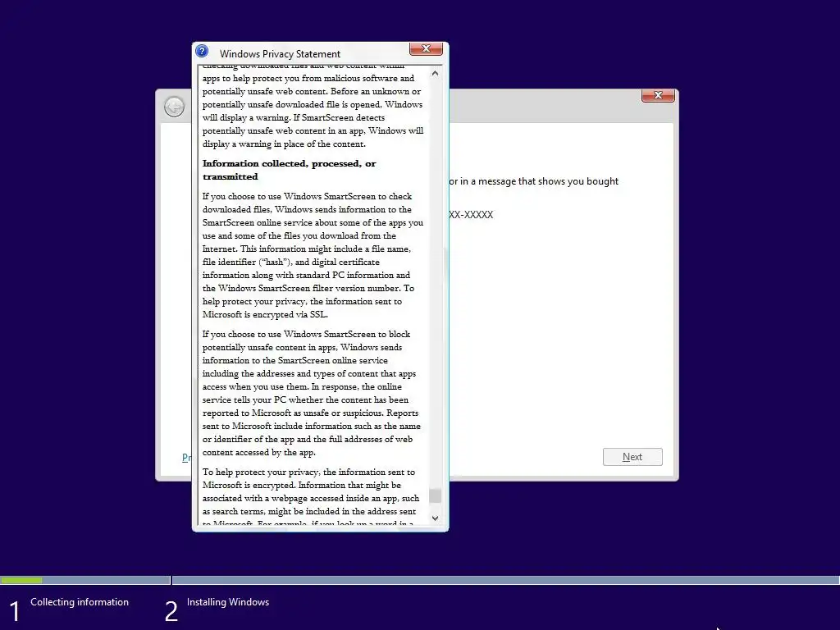840x630 pixels.
Task: Click the scrollbar thumb in Privacy Statement
Action: click(x=435, y=495)
